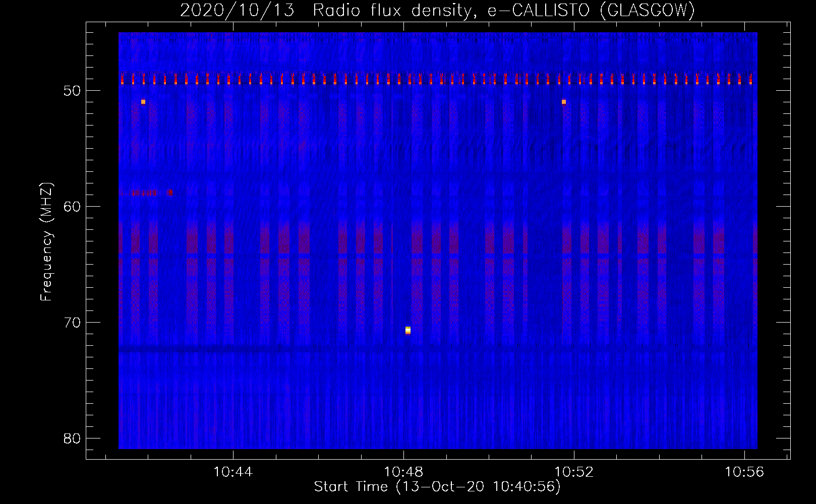The image size is (816, 504).
Task: Click the 70 frequency tick label
Action: (73, 323)
